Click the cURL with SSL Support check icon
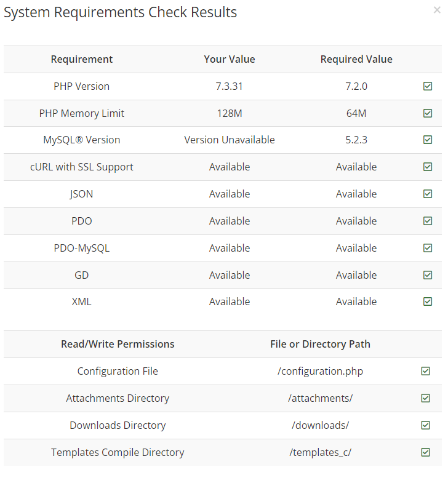 tap(428, 167)
